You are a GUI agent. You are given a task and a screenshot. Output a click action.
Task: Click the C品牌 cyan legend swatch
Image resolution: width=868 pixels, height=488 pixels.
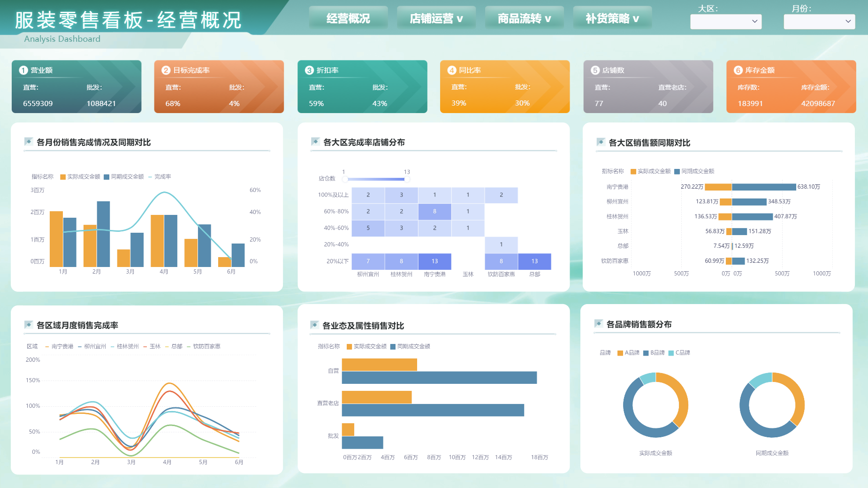coord(671,353)
